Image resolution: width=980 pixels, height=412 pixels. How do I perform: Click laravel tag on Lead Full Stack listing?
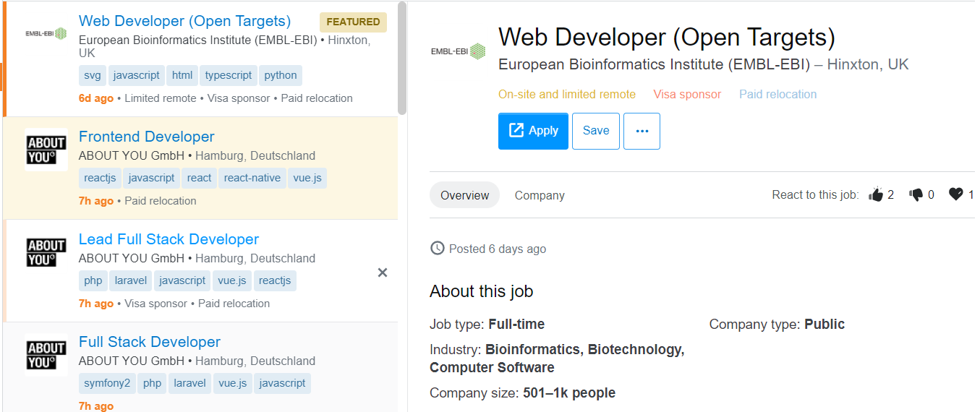tap(131, 280)
